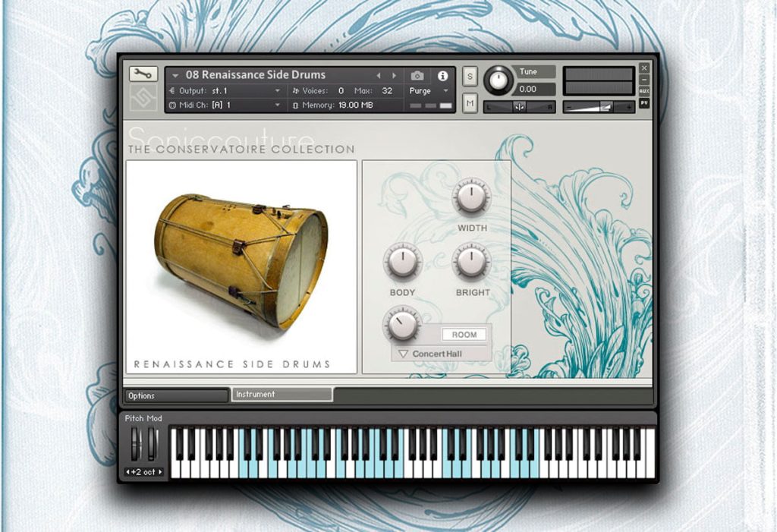Click the PV button
This screenshot has width=777, height=532.
coord(643,103)
